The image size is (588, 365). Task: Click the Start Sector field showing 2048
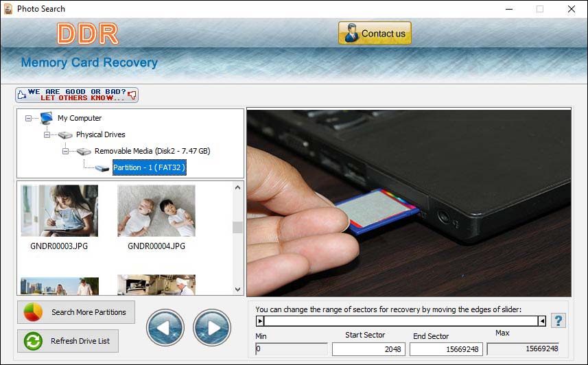368,349
